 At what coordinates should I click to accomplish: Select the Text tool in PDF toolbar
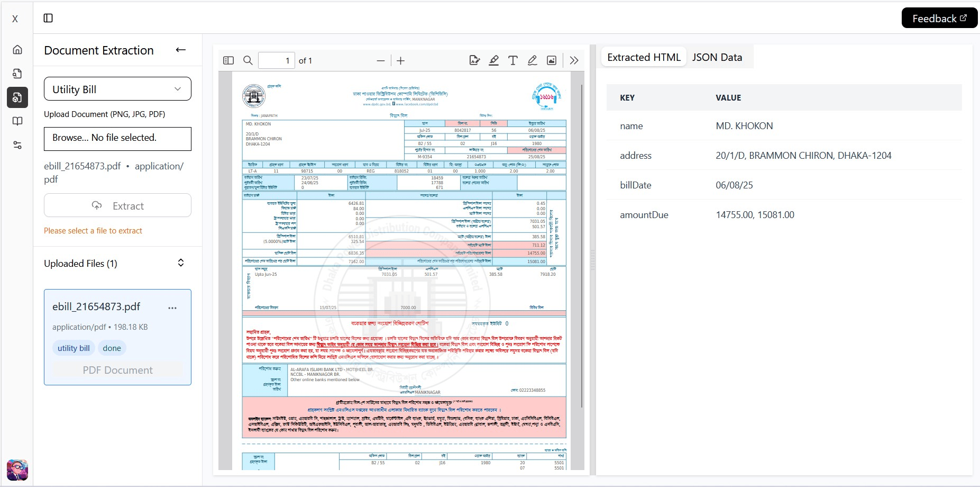coord(512,60)
